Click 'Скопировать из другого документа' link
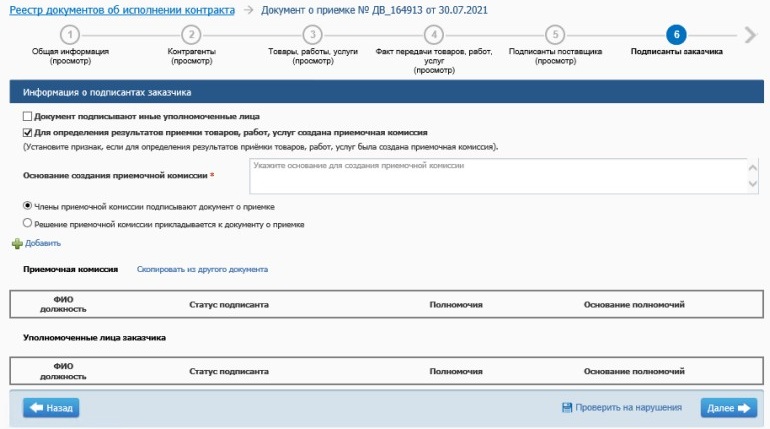This screenshot has width=770, height=429. (202, 269)
